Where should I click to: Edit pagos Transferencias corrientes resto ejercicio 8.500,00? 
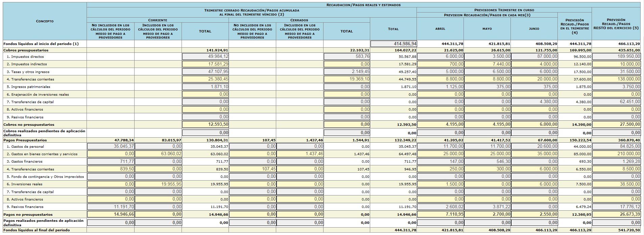point(617,169)
